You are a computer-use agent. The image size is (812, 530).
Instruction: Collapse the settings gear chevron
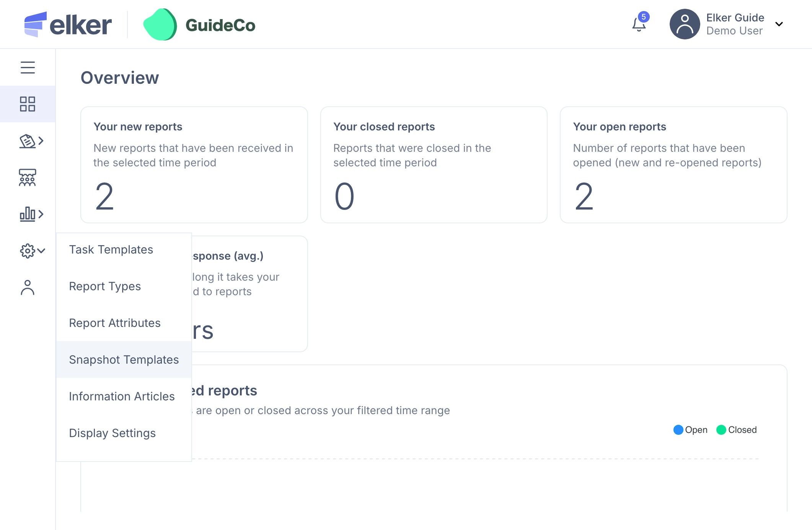[41, 251]
